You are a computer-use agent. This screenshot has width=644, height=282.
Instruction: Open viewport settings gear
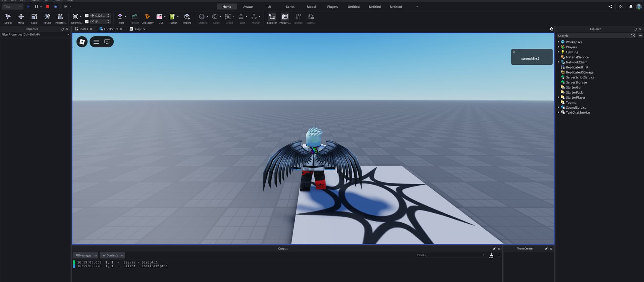(551, 29)
